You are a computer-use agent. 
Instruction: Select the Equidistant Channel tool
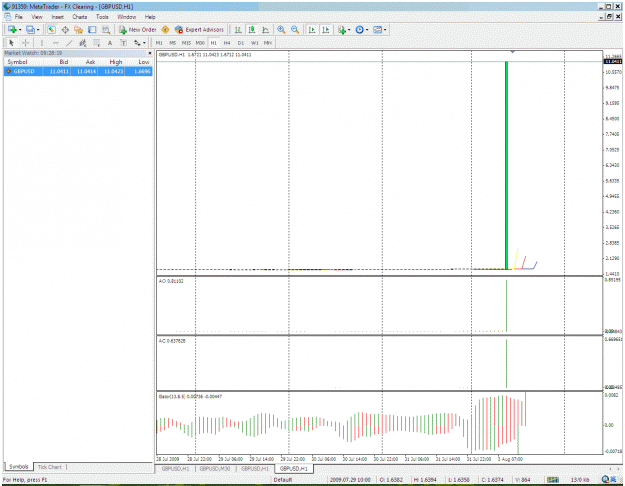coord(83,43)
